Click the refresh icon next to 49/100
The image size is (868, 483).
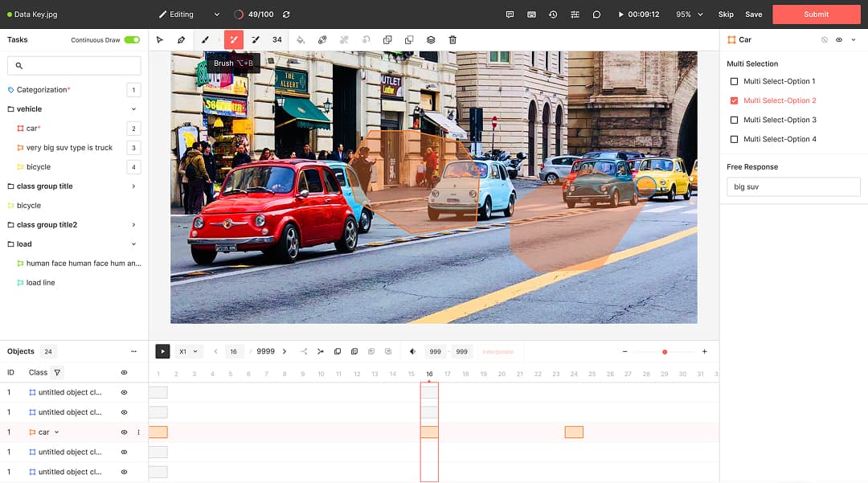(286, 14)
